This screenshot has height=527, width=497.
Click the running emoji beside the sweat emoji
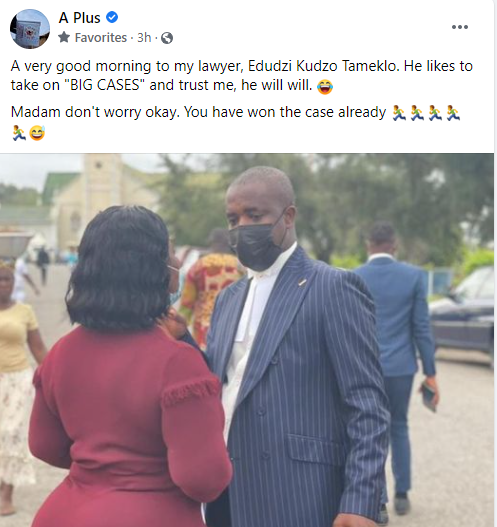click(19, 133)
